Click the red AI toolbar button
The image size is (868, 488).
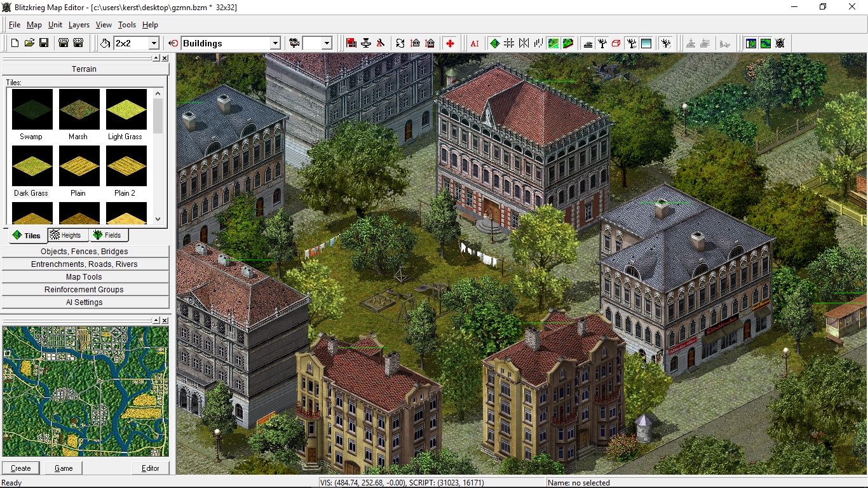tap(475, 43)
